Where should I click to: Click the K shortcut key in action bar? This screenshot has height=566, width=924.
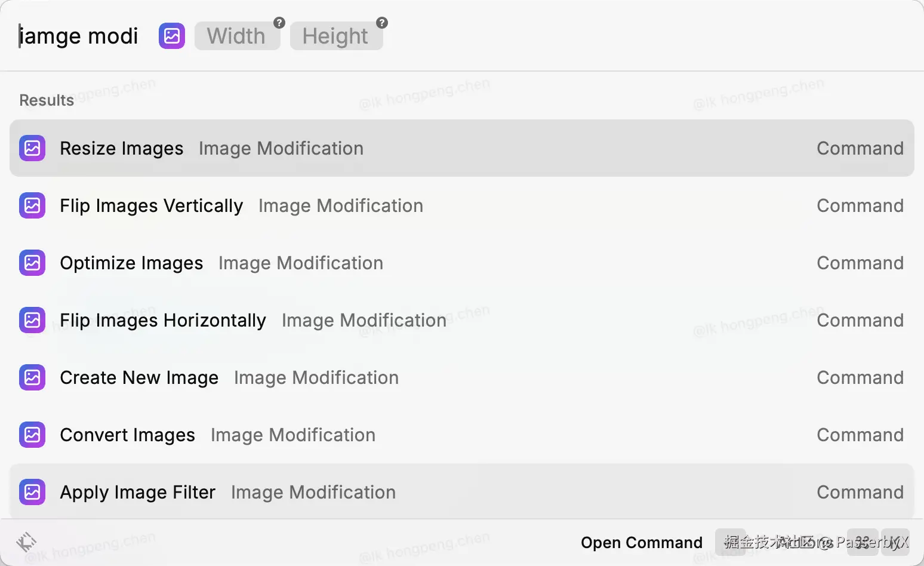895,542
